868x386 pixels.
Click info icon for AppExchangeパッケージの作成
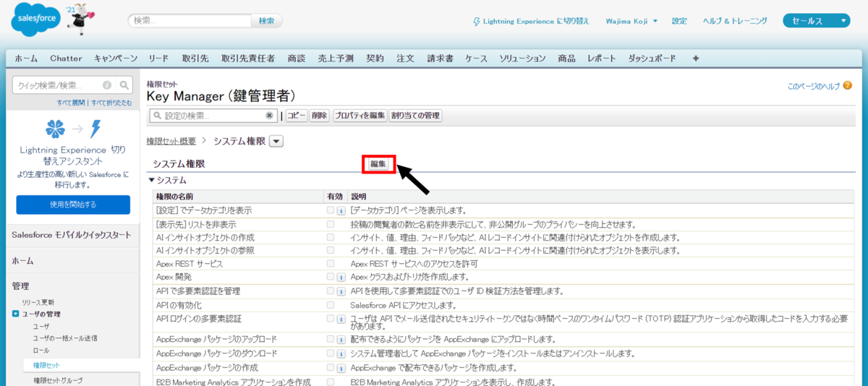point(340,367)
